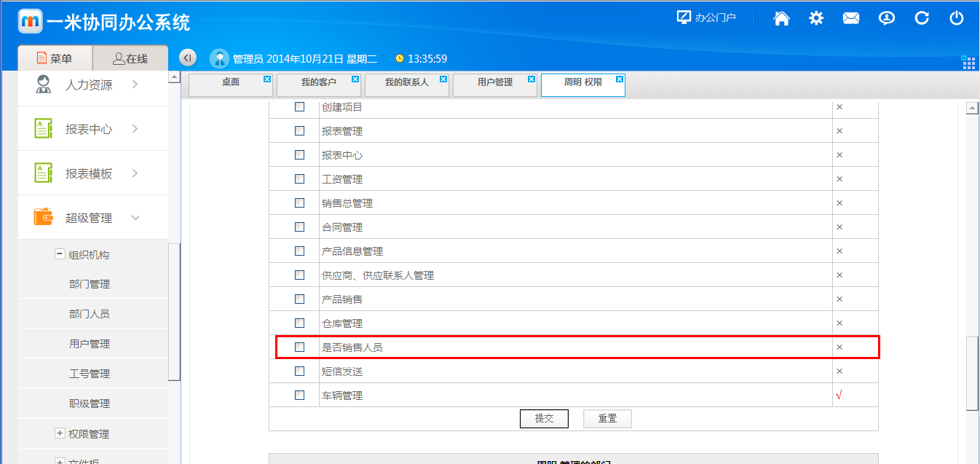Close the 用户管理 tab
The image size is (980, 464).
point(532,79)
